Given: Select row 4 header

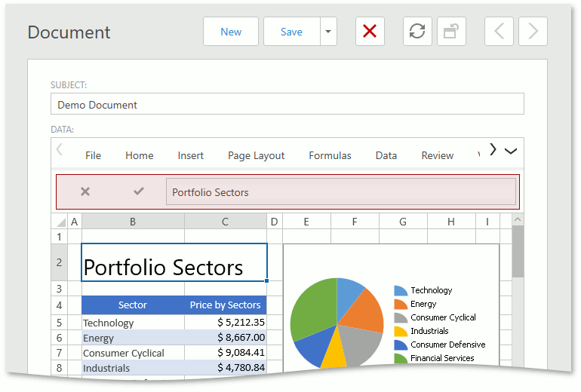Looking at the screenshot, I should coord(60,305).
